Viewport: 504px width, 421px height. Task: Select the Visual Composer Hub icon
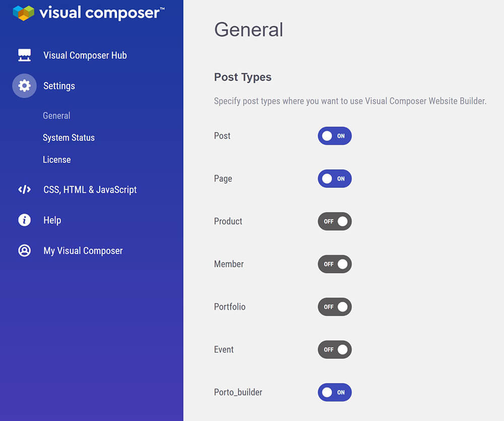[24, 55]
